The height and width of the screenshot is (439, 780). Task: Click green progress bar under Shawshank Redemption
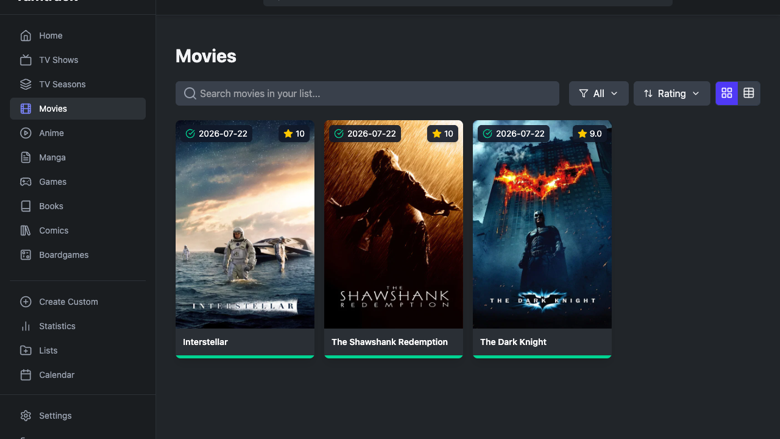tap(393, 356)
